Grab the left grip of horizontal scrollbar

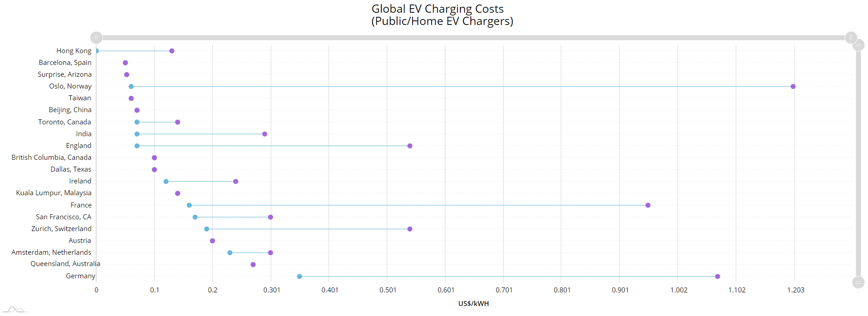tap(96, 38)
